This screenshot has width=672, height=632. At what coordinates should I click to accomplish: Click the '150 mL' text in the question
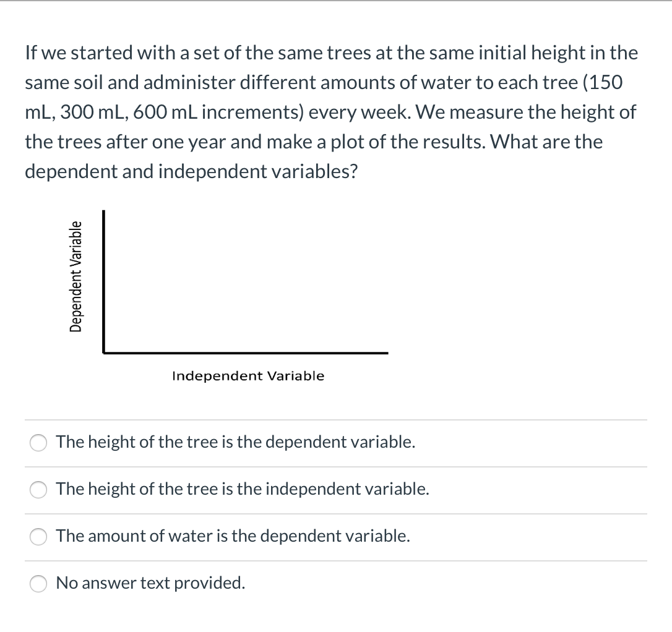pyautogui.click(x=604, y=82)
